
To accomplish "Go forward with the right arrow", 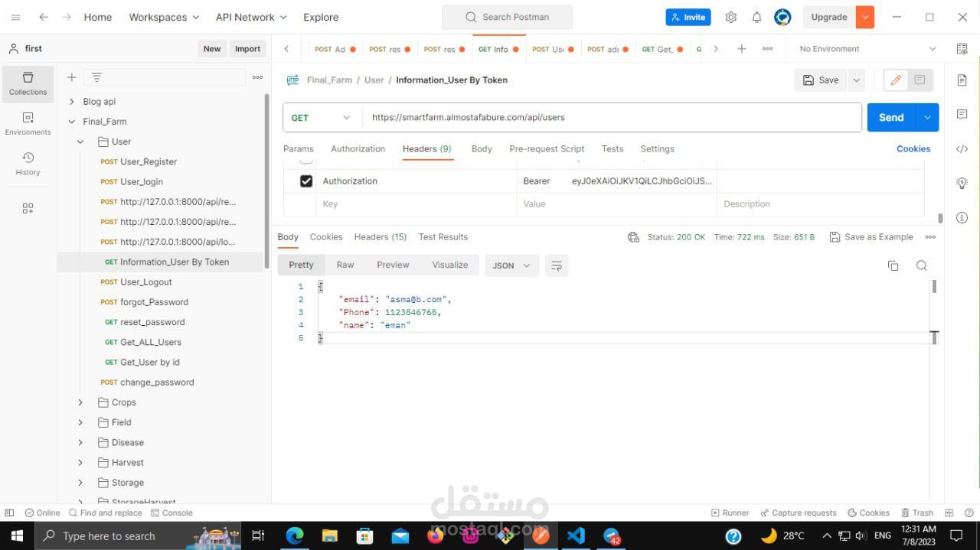I will click(x=67, y=17).
